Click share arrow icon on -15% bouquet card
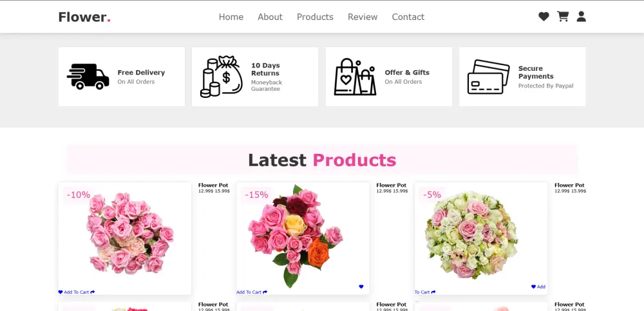The width and height of the screenshot is (644, 311). coord(265,292)
